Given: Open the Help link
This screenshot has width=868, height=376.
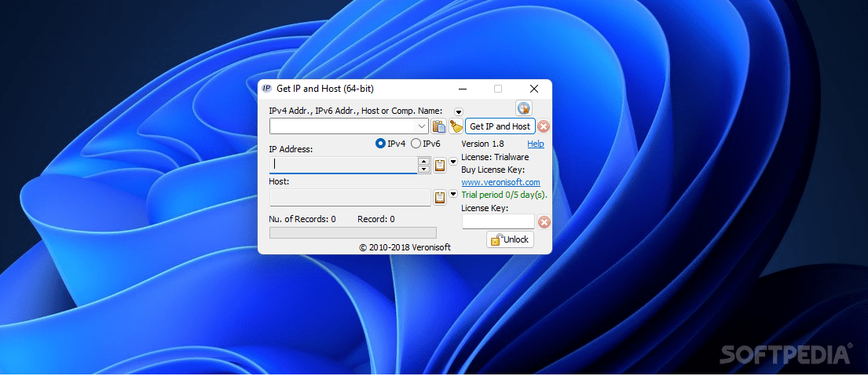Looking at the screenshot, I should (536, 144).
